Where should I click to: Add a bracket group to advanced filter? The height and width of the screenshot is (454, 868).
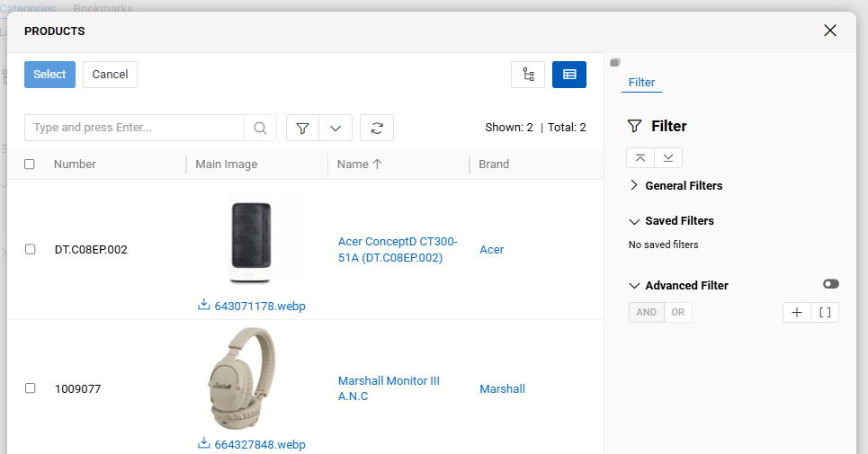pyautogui.click(x=825, y=313)
